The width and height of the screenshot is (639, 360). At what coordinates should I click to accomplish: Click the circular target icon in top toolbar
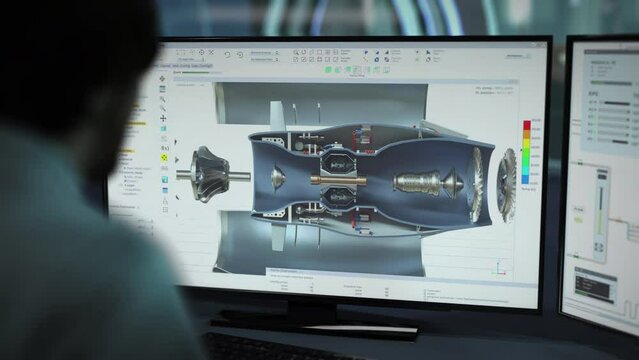click(202, 52)
